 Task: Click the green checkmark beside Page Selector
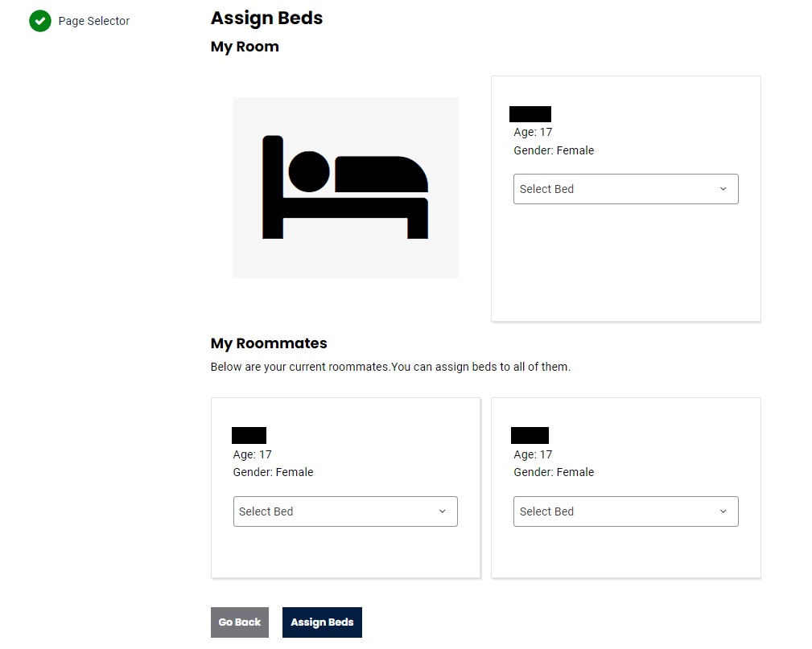[x=40, y=21]
